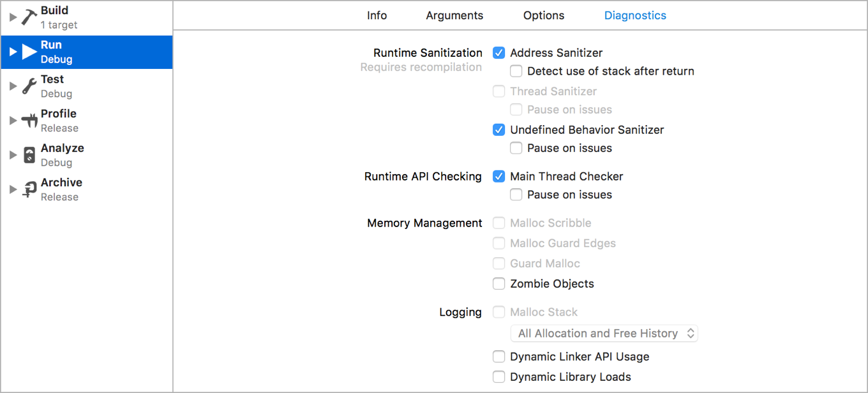Click the Test wrench icon
Screen dimensions: 868x393
tap(29, 86)
